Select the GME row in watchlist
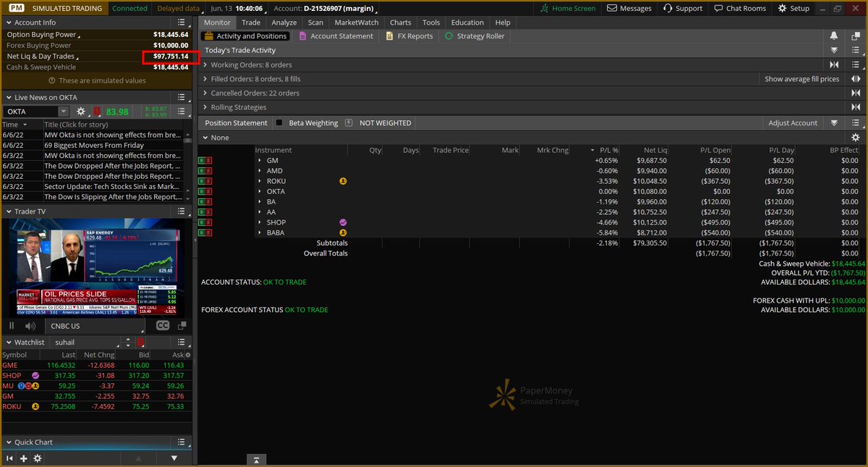This screenshot has width=868, height=467. pyautogui.click(x=95, y=366)
